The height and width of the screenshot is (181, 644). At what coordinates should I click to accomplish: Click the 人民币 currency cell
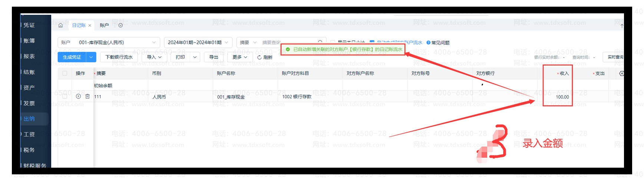(x=180, y=97)
